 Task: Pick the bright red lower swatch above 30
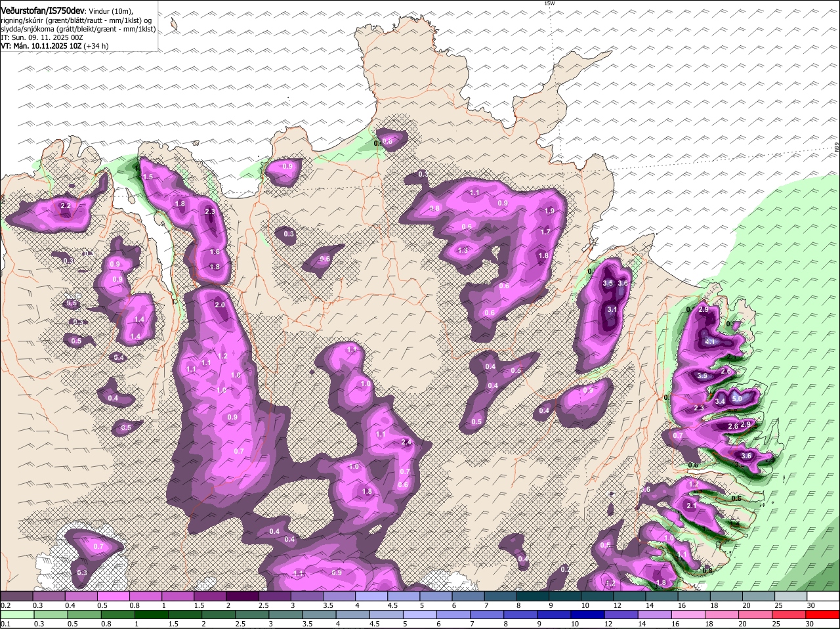click(x=823, y=615)
